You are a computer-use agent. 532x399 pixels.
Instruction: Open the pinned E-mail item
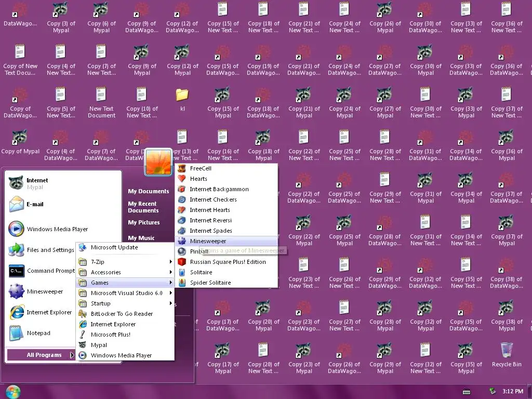(x=63, y=204)
